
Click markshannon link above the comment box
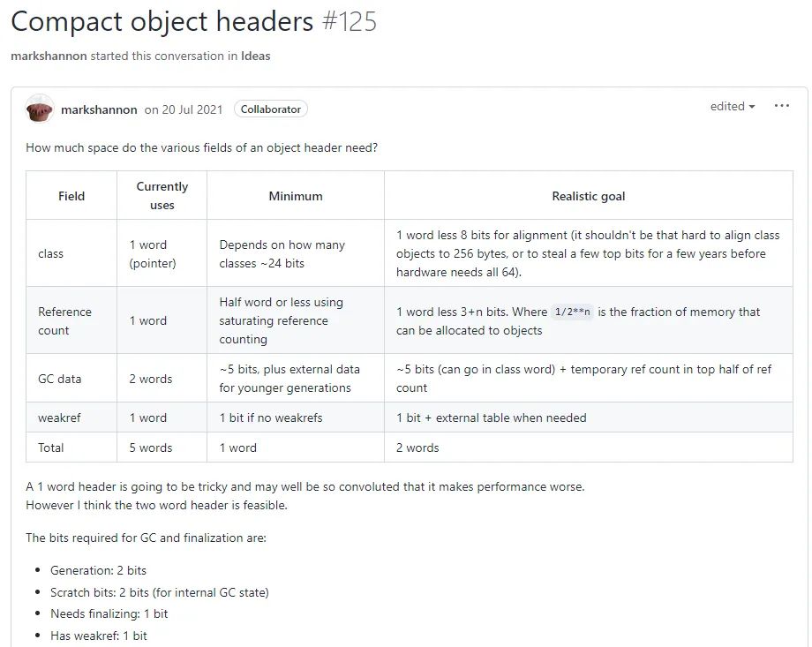pyautogui.click(x=49, y=56)
